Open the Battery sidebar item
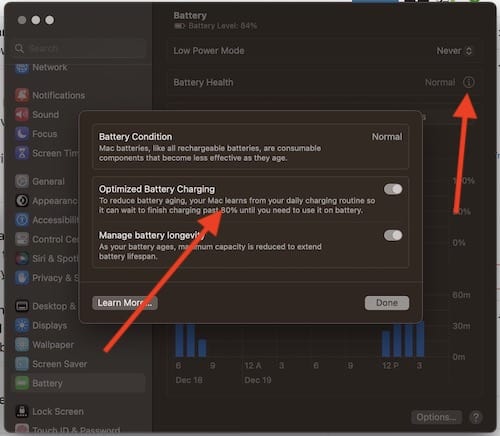Screen dimensions: 500x436 pos(79,383)
